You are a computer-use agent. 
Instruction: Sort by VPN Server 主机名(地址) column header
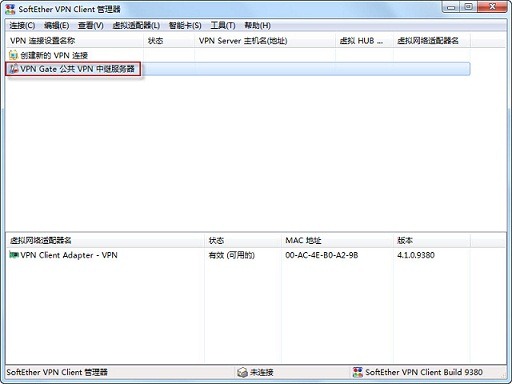coord(265,41)
